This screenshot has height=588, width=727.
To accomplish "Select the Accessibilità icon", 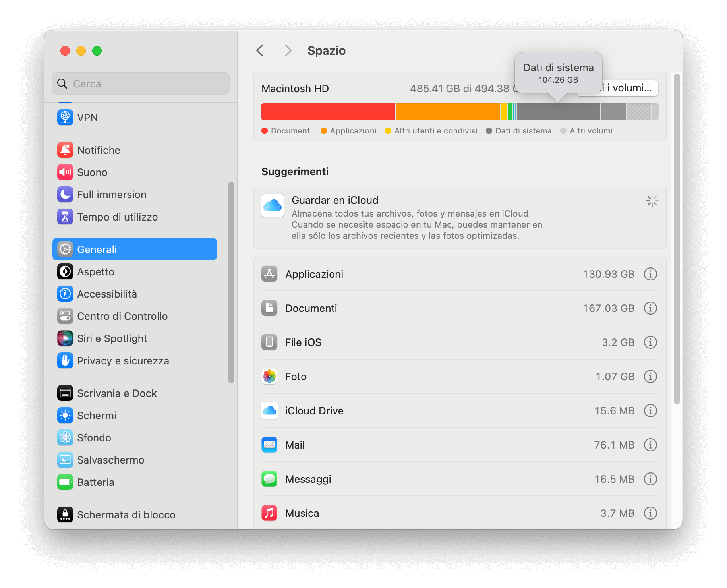I will (x=65, y=294).
